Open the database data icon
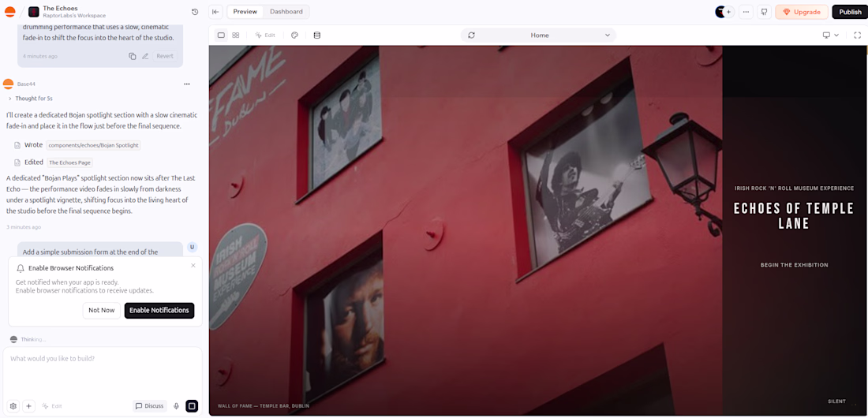Screen dimensions: 868x418 316,35
